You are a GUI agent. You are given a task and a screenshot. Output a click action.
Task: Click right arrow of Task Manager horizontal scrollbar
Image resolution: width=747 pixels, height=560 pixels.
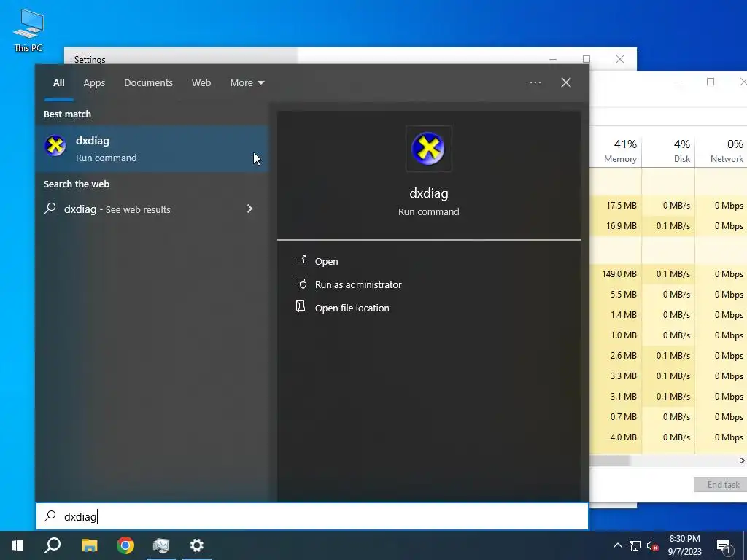pos(742,461)
